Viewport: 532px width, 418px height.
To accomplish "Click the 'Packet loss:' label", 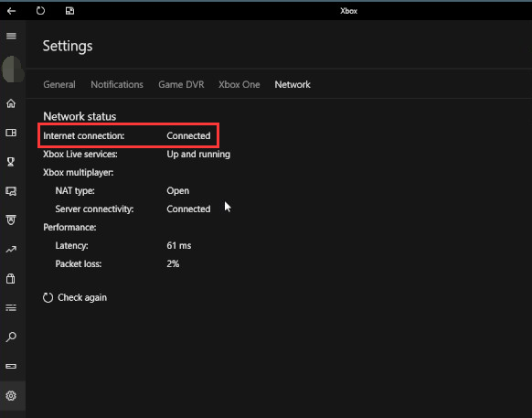I will tap(79, 263).
